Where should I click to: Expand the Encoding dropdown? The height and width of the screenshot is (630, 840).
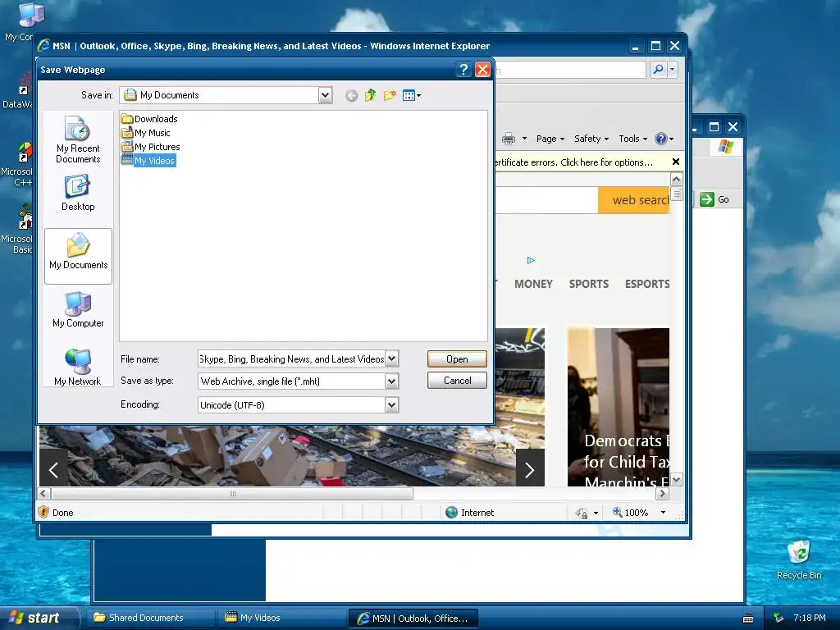[392, 405]
